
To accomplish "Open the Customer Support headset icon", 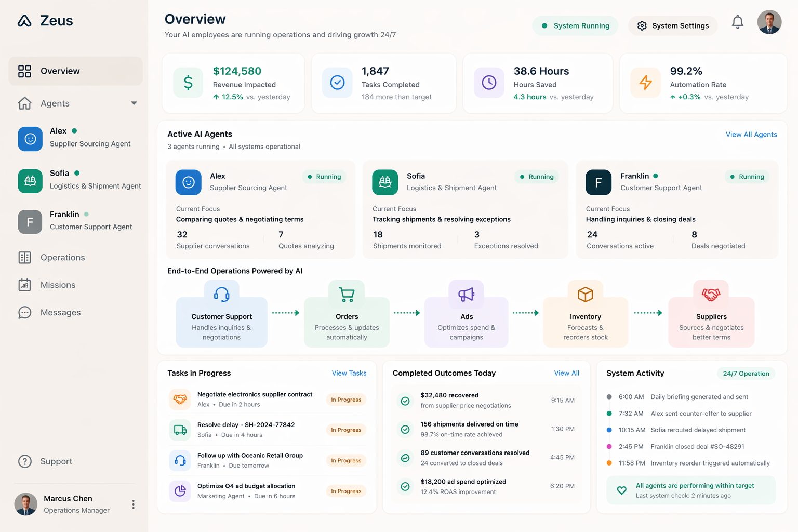I will click(x=222, y=295).
